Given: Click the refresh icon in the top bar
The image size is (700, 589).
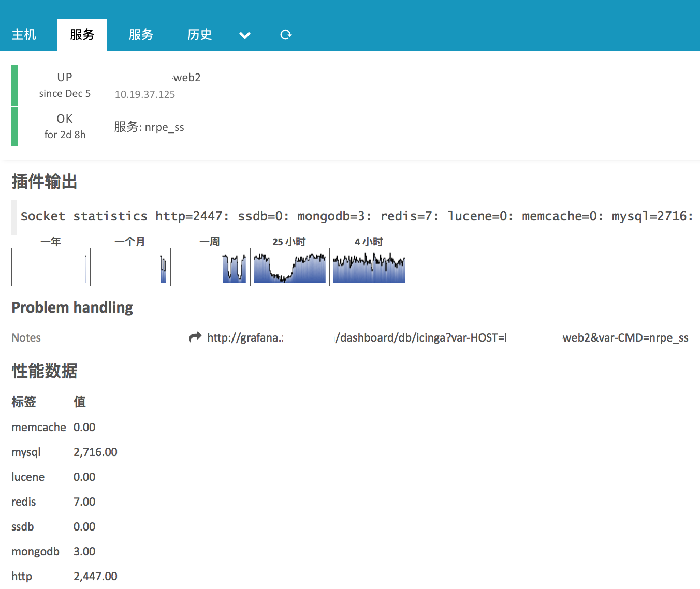Looking at the screenshot, I should point(286,34).
